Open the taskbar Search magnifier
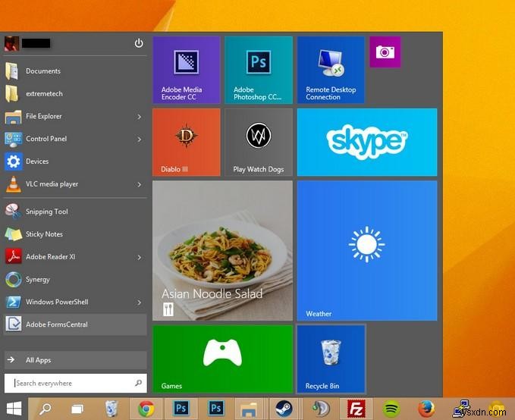Screen dimensions: 515x420 coord(45,409)
